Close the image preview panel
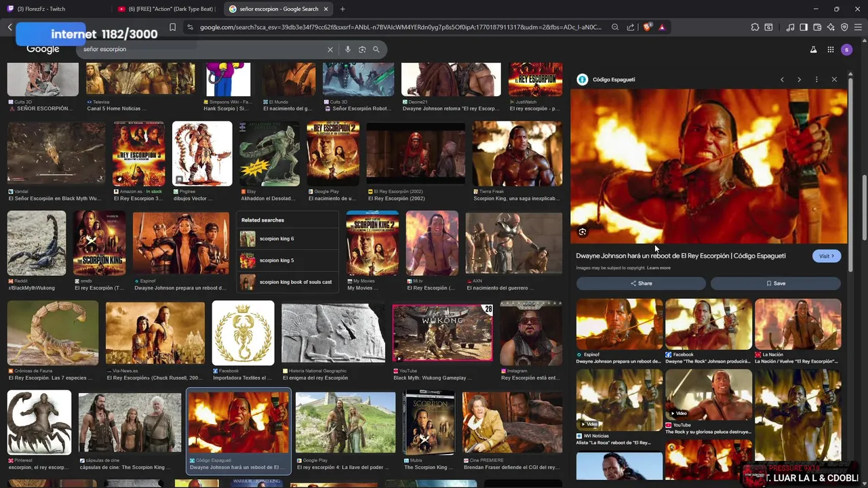Screen dimensions: 868x488 pos(834,79)
